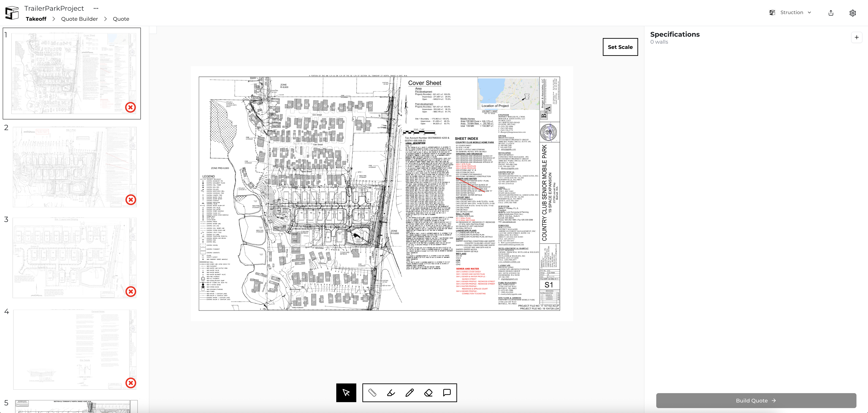Select the pencil annotation tool
The height and width of the screenshot is (413, 868).
[409, 392]
